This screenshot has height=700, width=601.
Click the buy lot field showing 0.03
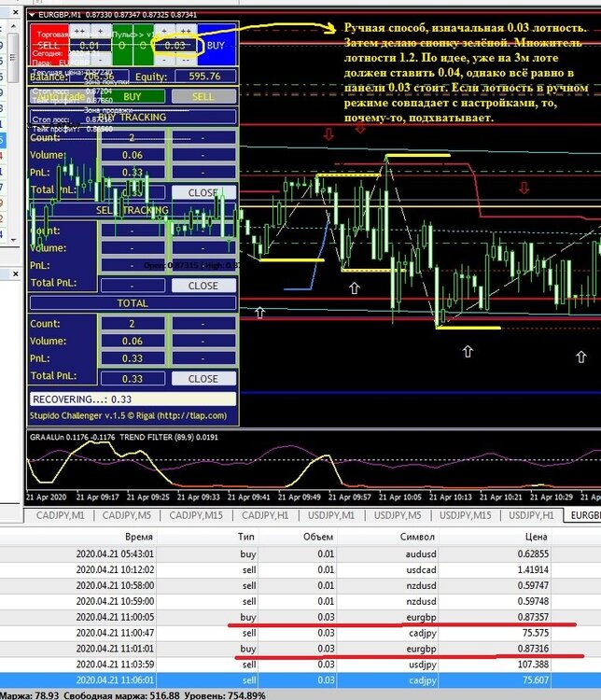(x=175, y=45)
